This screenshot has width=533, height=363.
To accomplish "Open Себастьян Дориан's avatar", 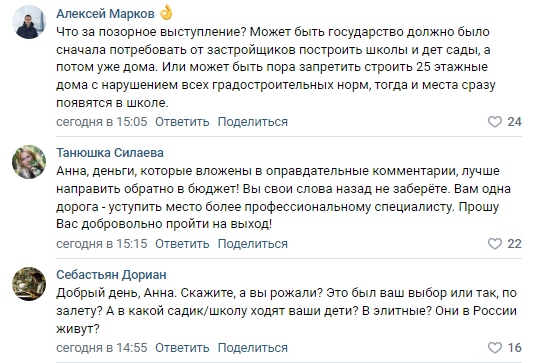I will 29,284.
